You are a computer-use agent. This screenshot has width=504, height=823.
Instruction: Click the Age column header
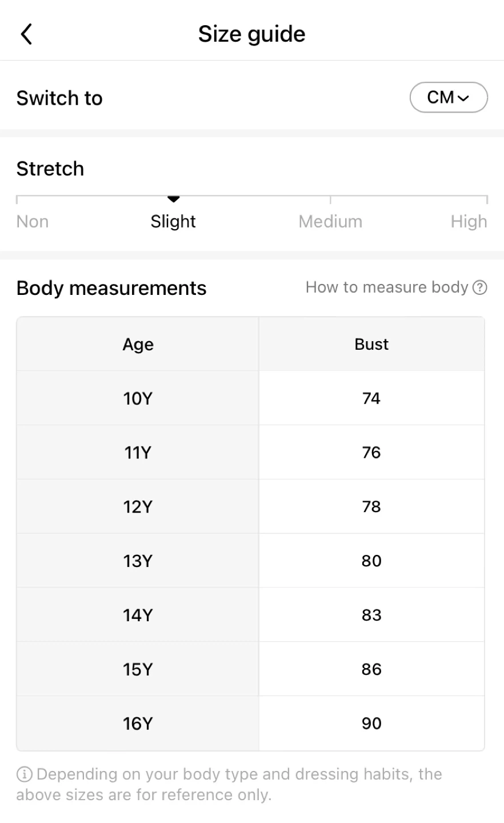tap(138, 344)
